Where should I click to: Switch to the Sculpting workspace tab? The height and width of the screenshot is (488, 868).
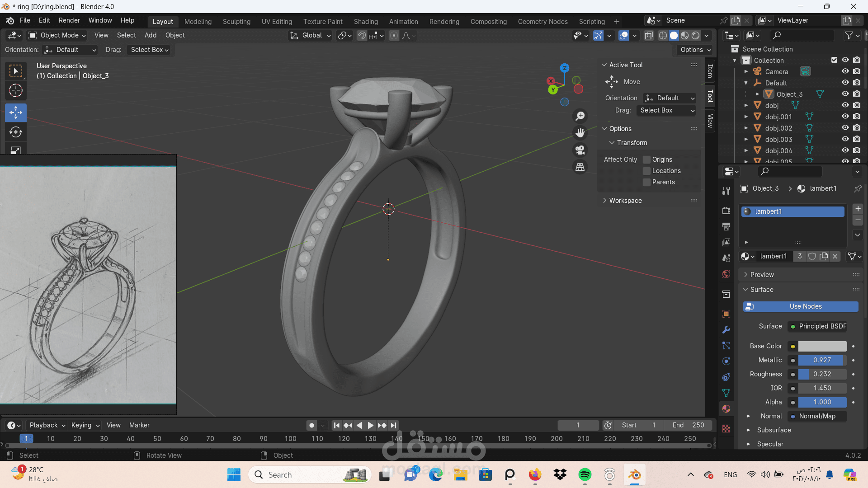[x=236, y=21]
